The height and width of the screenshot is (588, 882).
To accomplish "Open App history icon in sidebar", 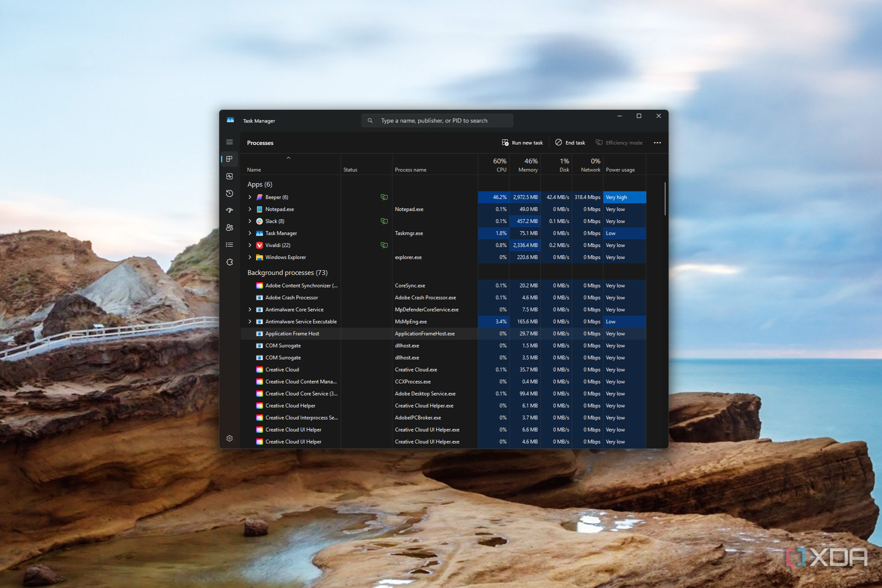I will click(x=229, y=193).
